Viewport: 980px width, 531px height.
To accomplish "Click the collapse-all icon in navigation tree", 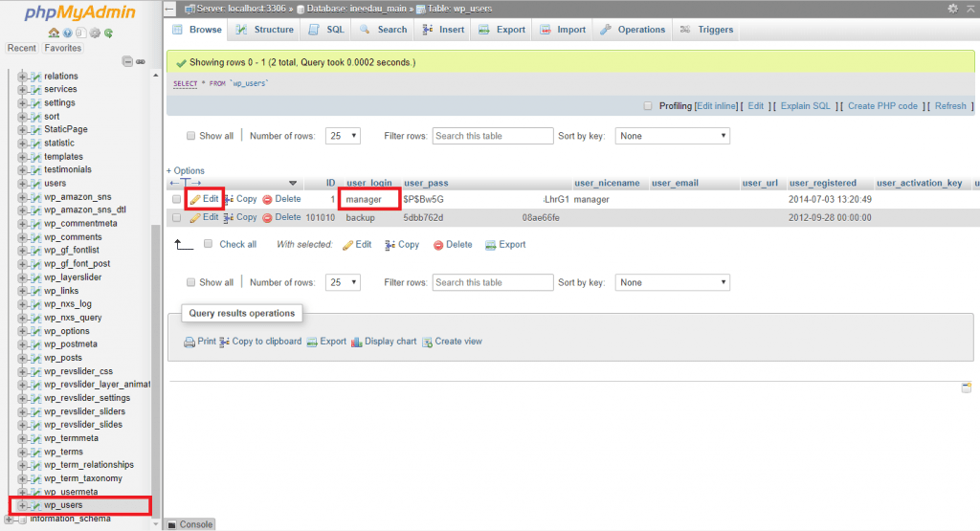I will point(128,61).
